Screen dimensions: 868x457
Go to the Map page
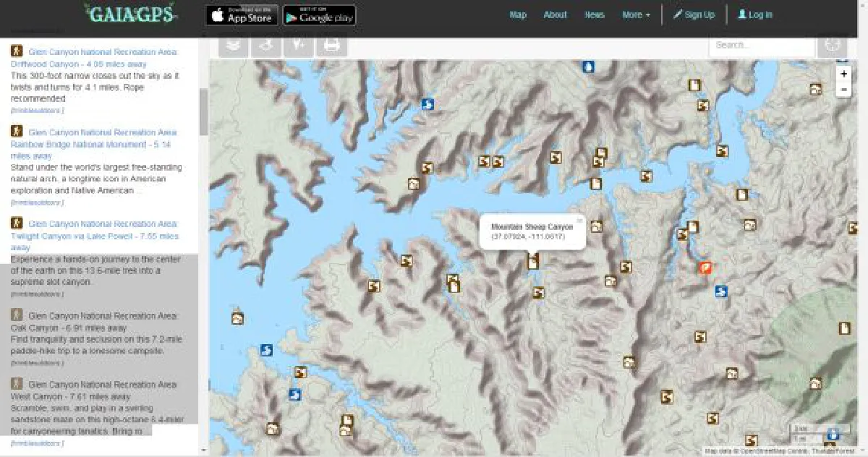pos(518,14)
